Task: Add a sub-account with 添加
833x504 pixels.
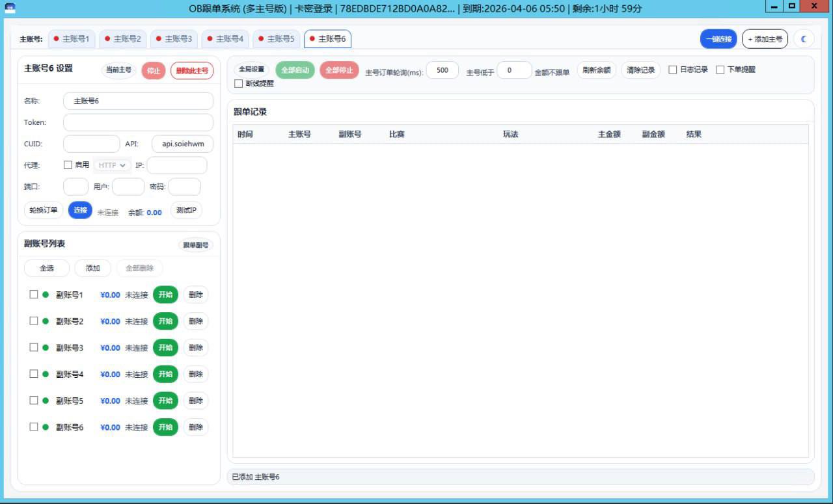Action: (x=92, y=268)
